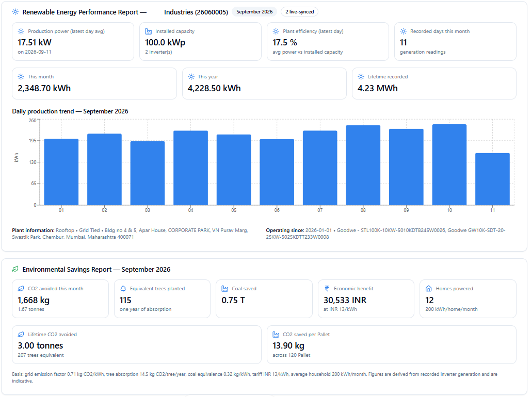
Task: Click the 13.90 kg CO2 per Pallet value
Action: (288, 345)
